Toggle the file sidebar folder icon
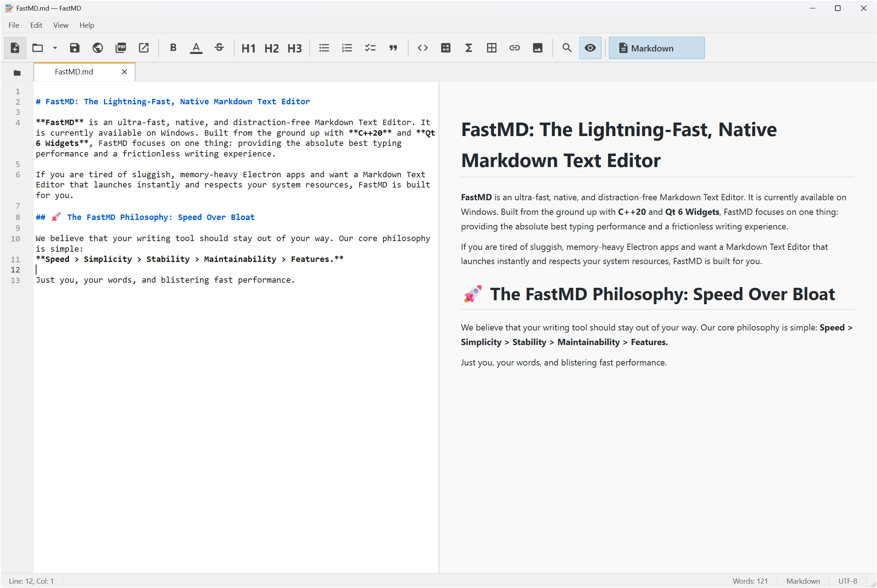The height and width of the screenshot is (588, 877). click(17, 73)
